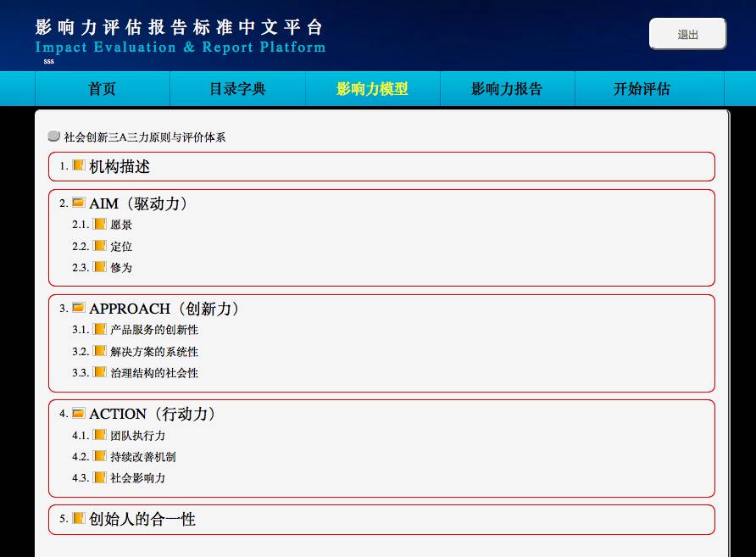756x557 pixels.
Task: Open the folder icon beside 创始人的合一性
Action: point(80,520)
